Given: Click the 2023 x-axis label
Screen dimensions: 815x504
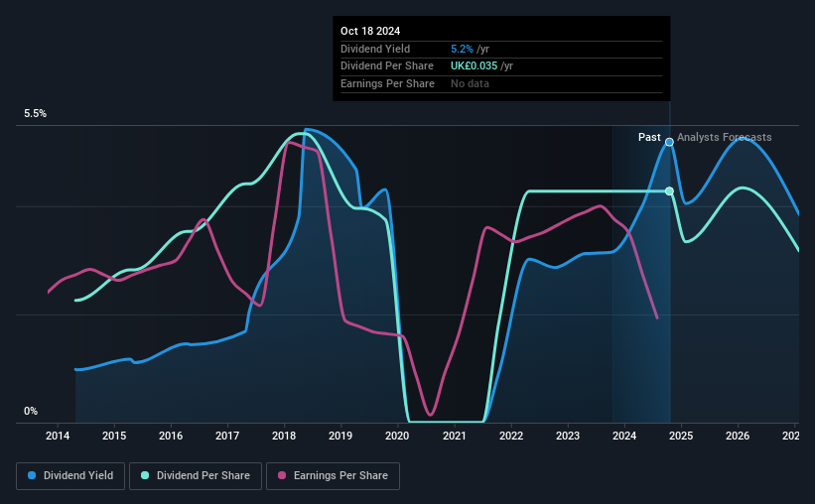Looking at the screenshot, I should pos(568,436).
